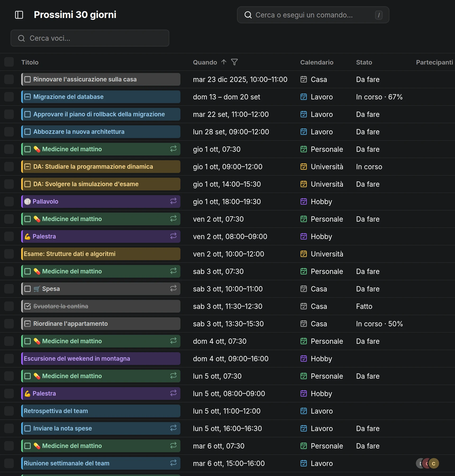
Task: Toggle the sidebar panel icon
Action: (19, 15)
